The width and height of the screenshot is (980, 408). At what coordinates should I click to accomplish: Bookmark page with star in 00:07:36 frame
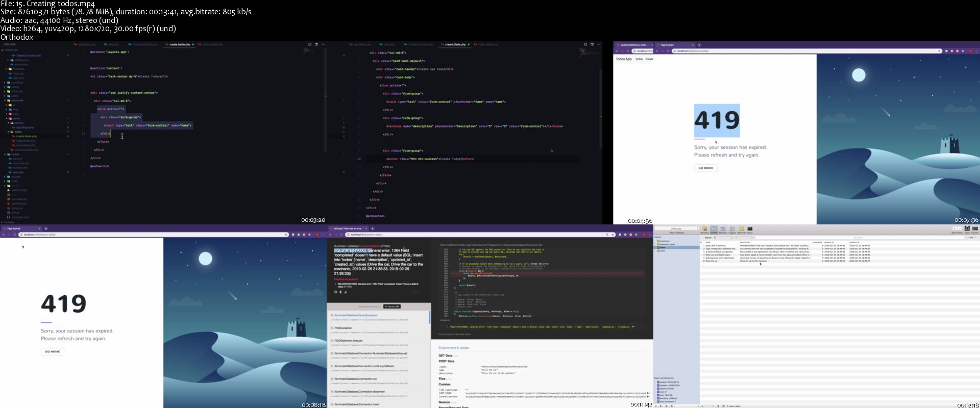click(939, 51)
